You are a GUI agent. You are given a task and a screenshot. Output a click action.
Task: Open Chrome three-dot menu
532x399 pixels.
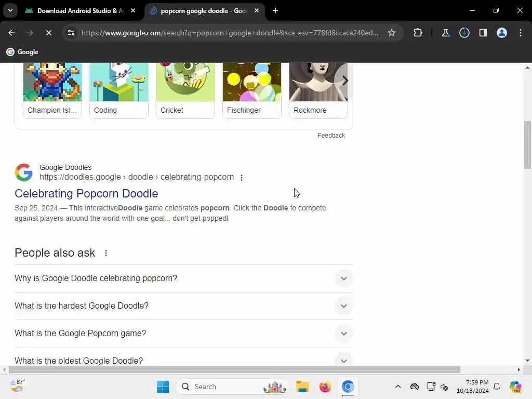tap(521, 33)
